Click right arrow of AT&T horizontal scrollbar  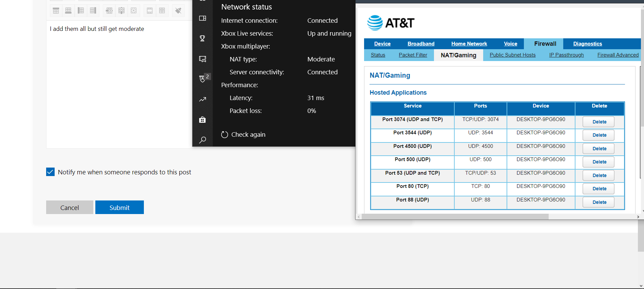638,217
